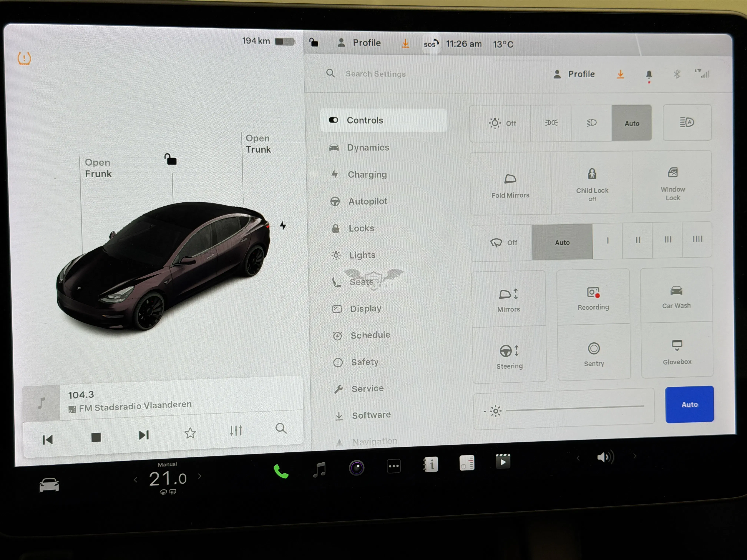Viewport: 747px width, 560px height.
Task: Decrease cabin temperature with left chevron
Action: tap(136, 480)
